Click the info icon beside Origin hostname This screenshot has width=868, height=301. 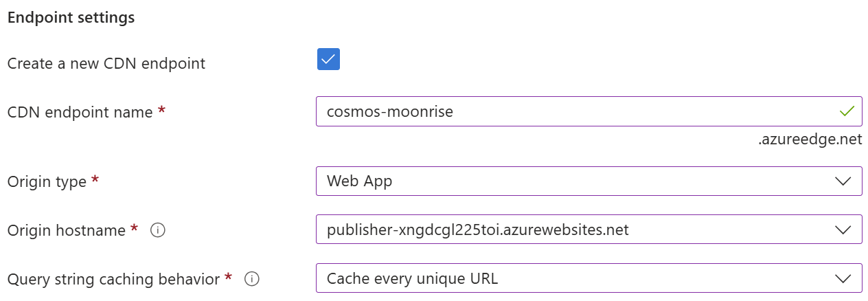(x=157, y=230)
